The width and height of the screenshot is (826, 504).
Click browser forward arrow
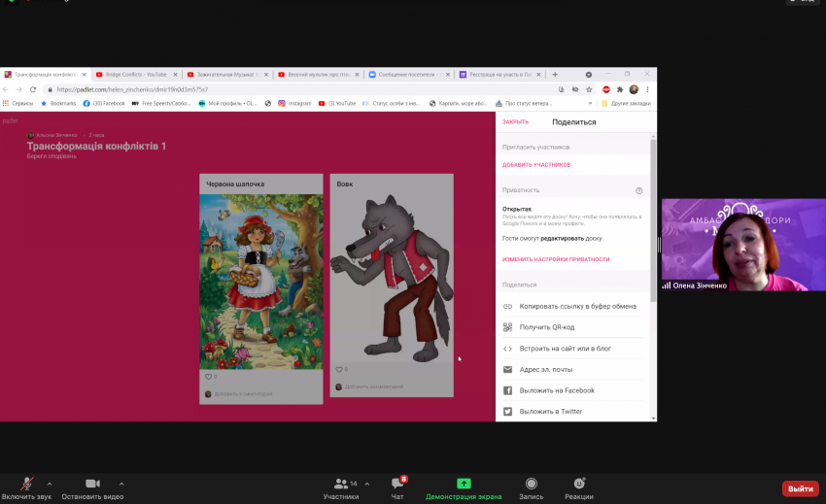point(19,89)
